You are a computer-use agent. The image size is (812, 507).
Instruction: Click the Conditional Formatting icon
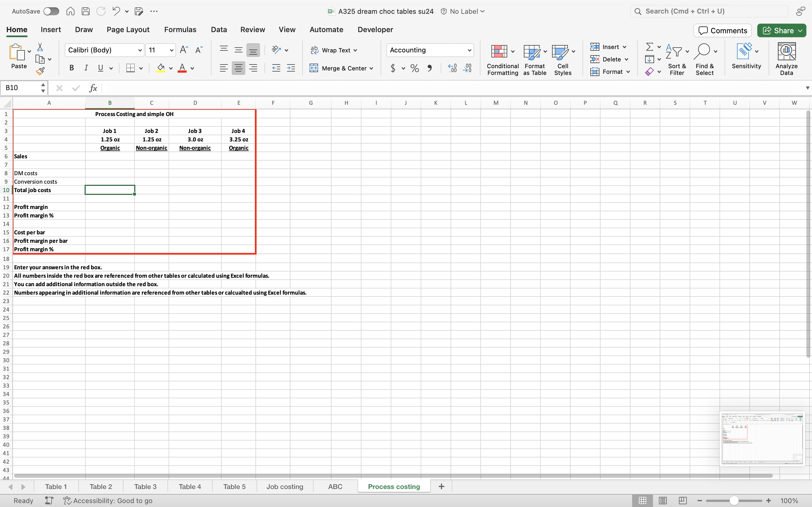(x=499, y=52)
